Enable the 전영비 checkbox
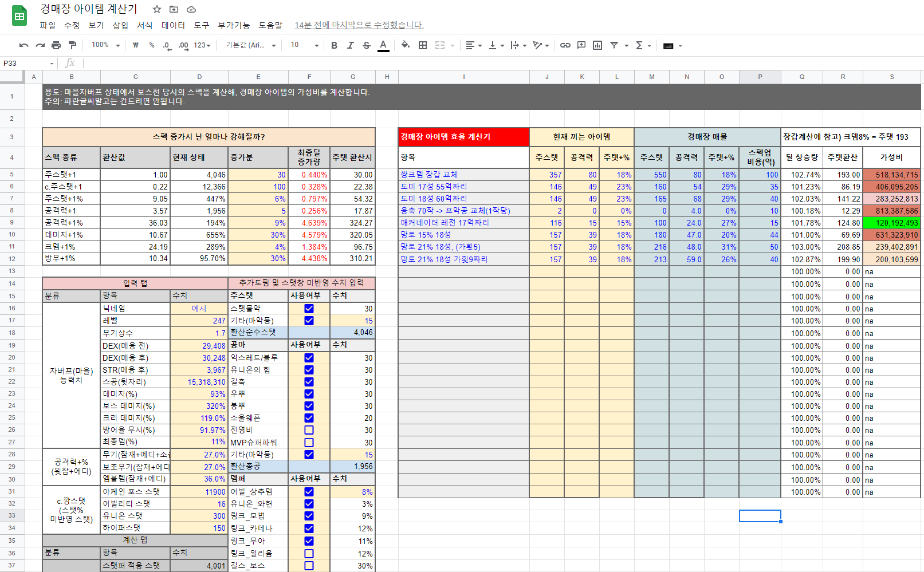Image resolution: width=924 pixels, height=572 pixels. (x=309, y=430)
